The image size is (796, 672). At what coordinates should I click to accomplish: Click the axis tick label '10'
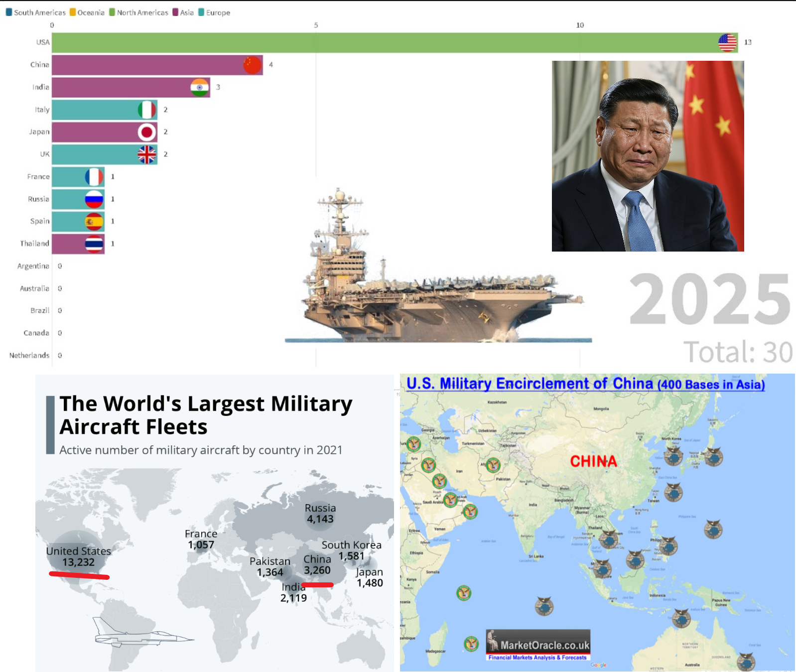pos(580,25)
